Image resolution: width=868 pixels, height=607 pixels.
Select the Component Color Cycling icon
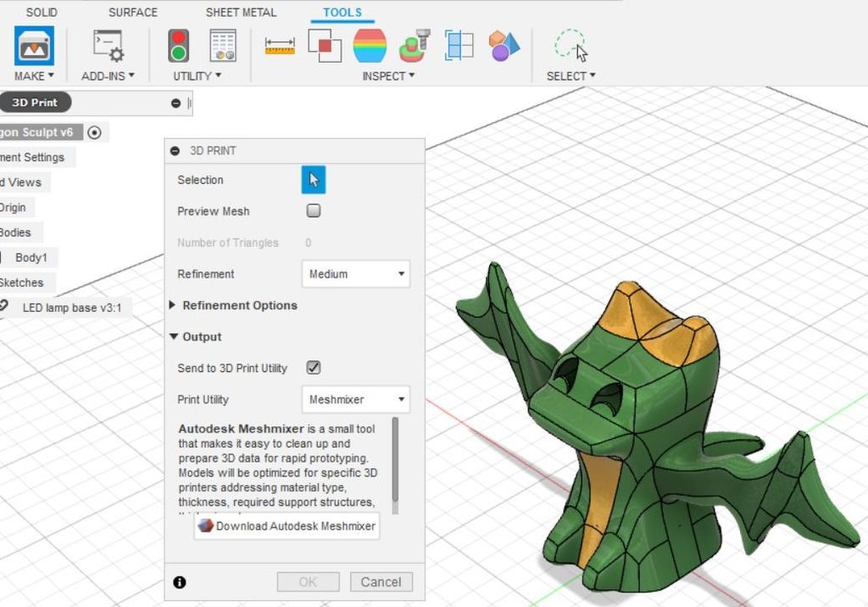click(x=504, y=47)
